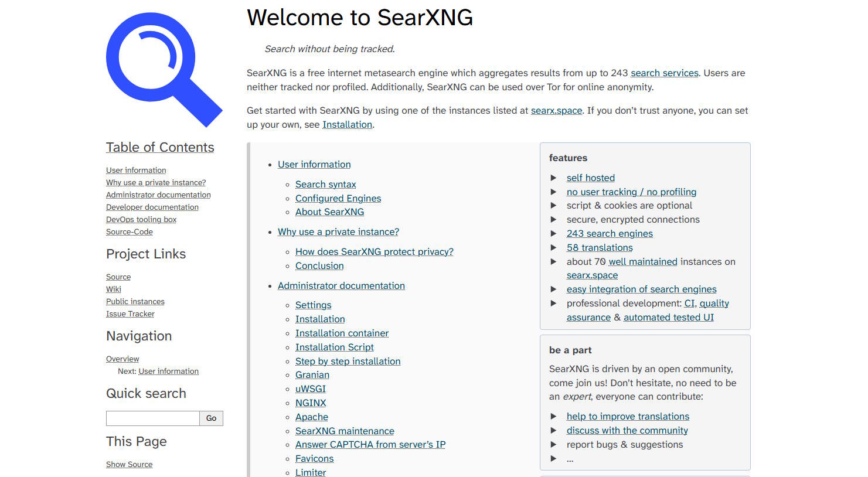The height and width of the screenshot is (477, 868).
Task: Click the Go search button
Action: coord(212,418)
